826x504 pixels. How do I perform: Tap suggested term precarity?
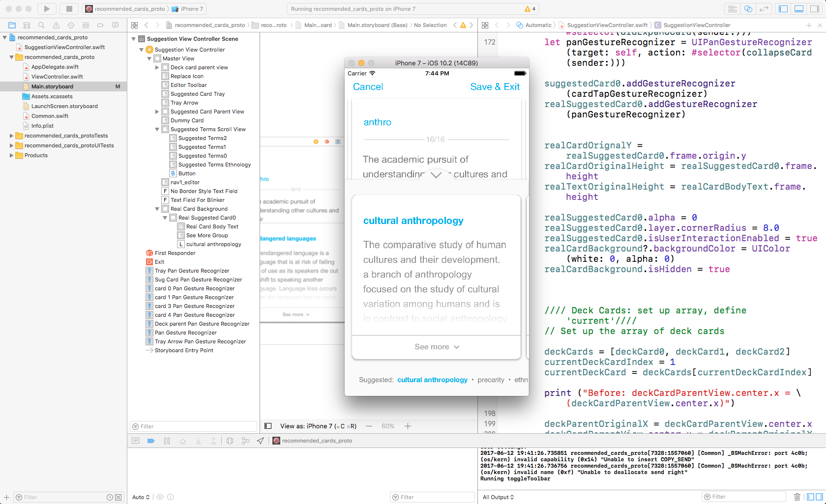pyautogui.click(x=491, y=380)
